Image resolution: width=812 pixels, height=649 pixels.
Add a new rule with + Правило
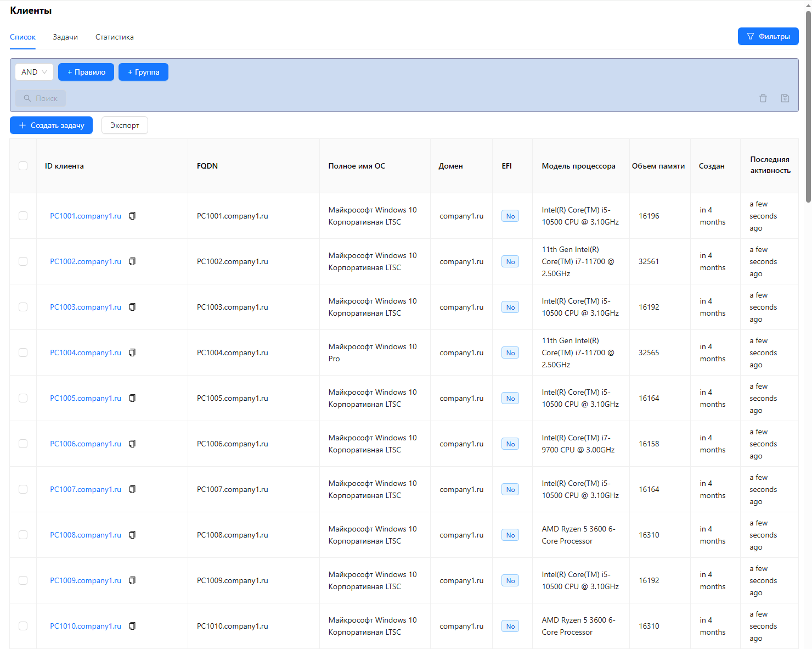(x=86, y=72)
